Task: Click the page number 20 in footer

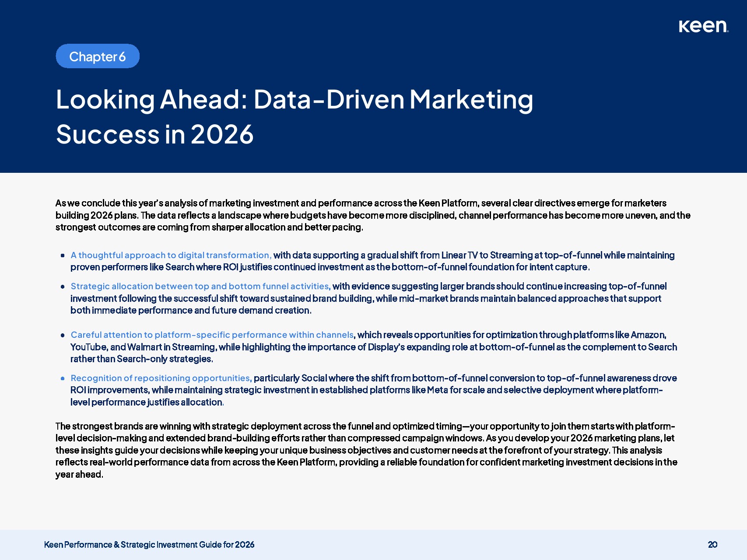Action: [x=712, y=545]
